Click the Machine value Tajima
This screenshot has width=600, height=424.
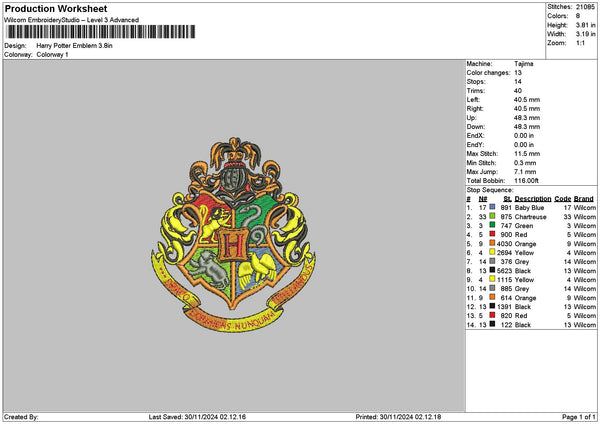[x=523, y=64]
